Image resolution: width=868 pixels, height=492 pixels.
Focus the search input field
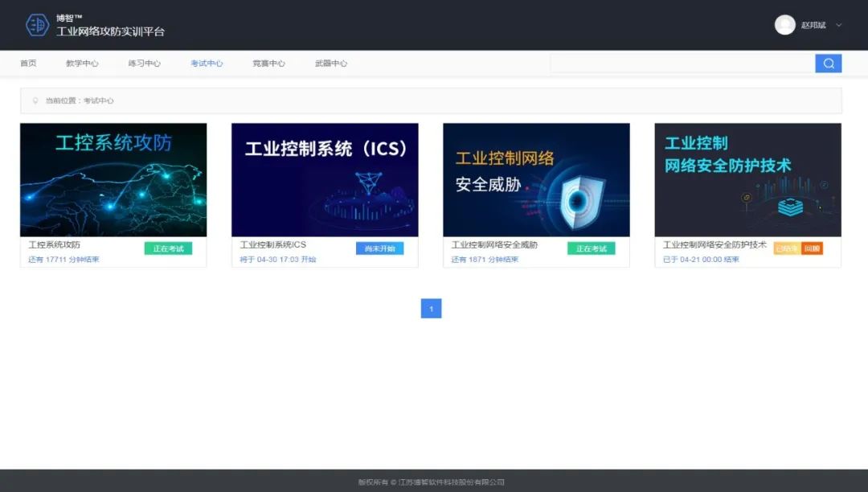coord(682,64)
